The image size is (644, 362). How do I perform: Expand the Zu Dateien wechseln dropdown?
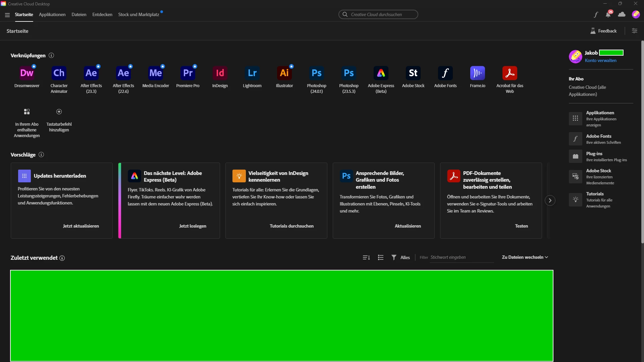(525, 257)
